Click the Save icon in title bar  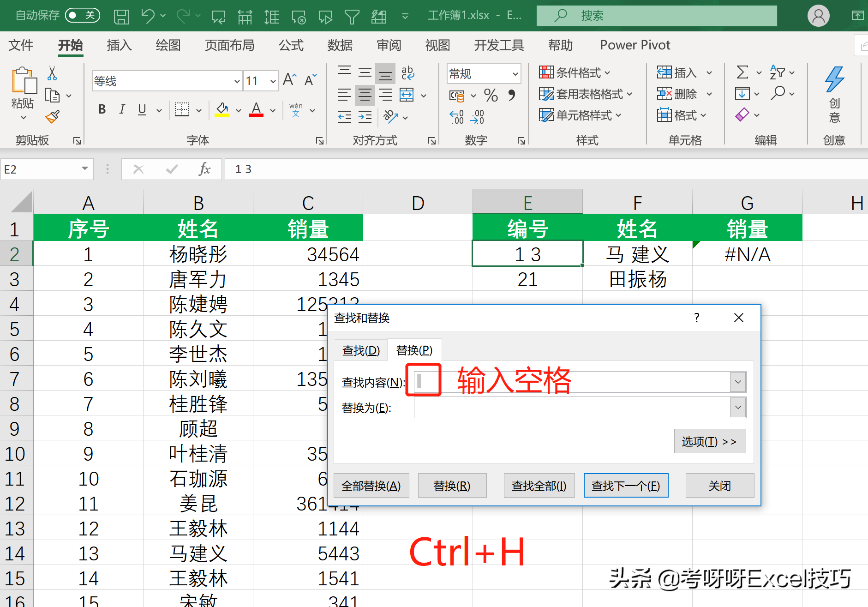click(x=121, y=16)
